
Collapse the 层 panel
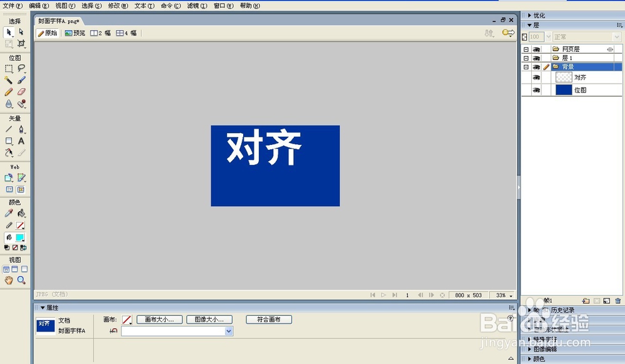(530, 25)
